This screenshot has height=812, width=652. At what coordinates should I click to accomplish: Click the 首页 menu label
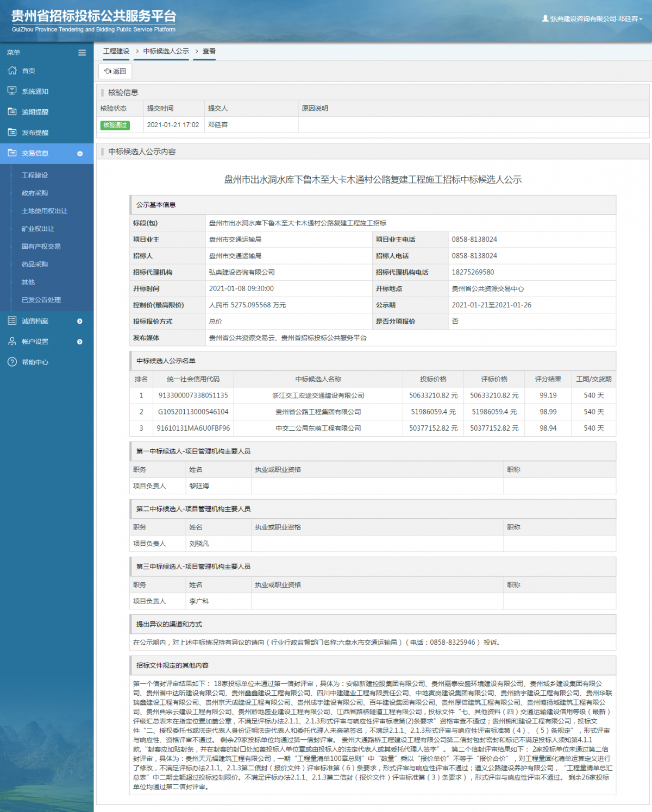coord(29,71)
